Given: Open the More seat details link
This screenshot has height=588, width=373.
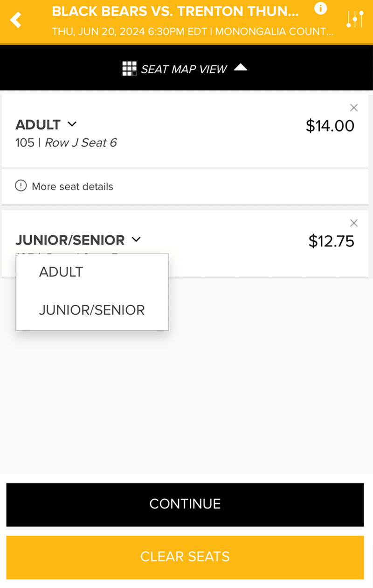Looking at the screenshot, I should coord(72,187).
